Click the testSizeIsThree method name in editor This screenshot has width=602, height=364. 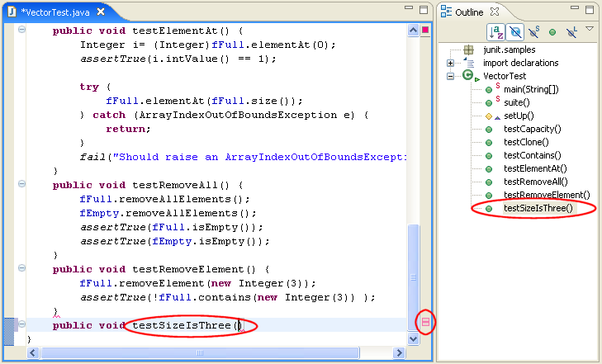[x=181, y=325]
